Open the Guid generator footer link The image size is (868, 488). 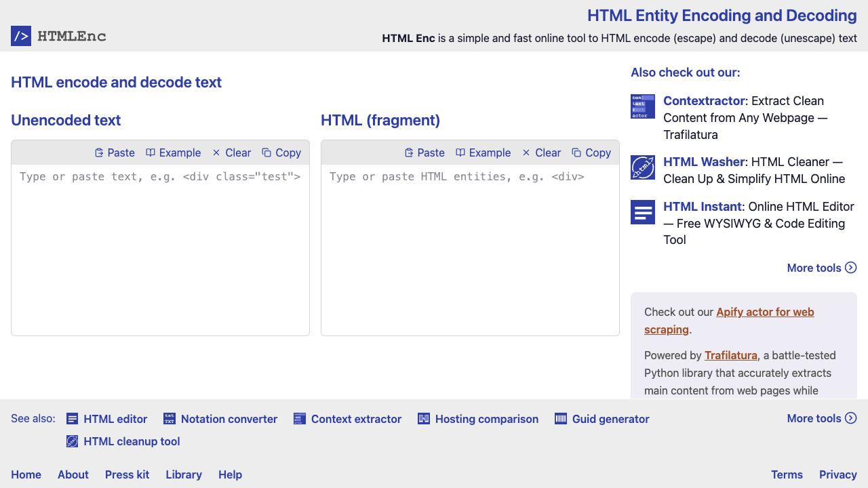point(602,419)
